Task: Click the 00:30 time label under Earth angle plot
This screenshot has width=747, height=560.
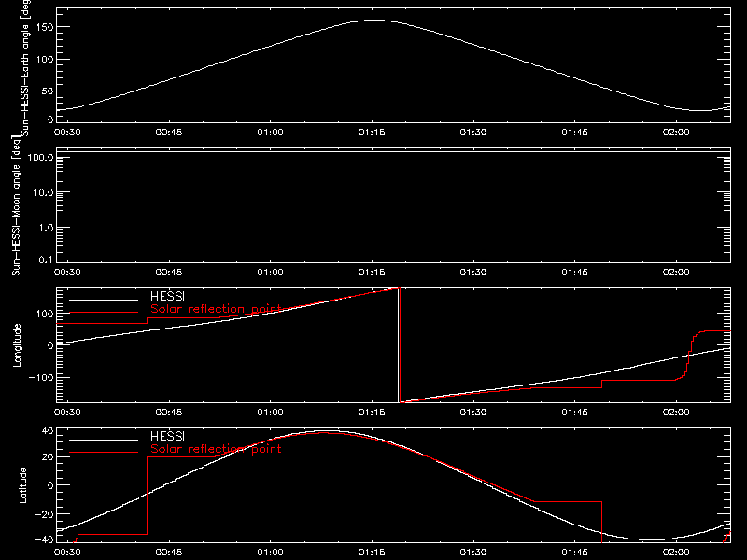Action: pyautogui.click(x=67, y=133)
